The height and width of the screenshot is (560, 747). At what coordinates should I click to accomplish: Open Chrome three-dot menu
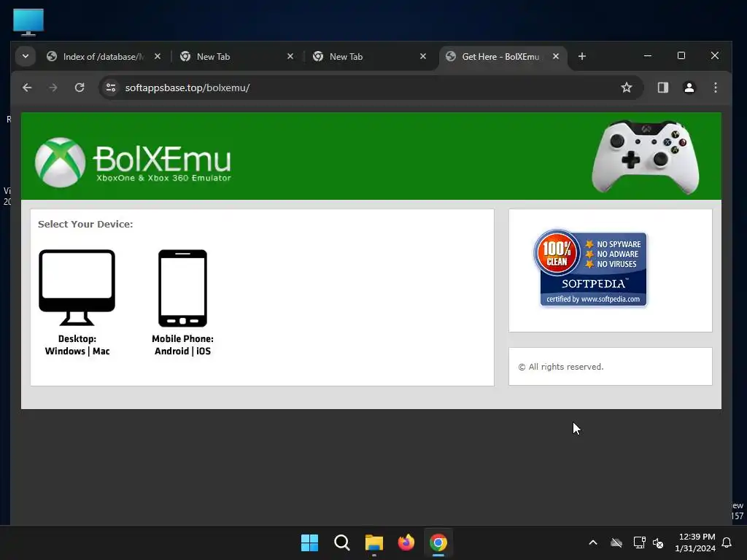pos(715,87)
